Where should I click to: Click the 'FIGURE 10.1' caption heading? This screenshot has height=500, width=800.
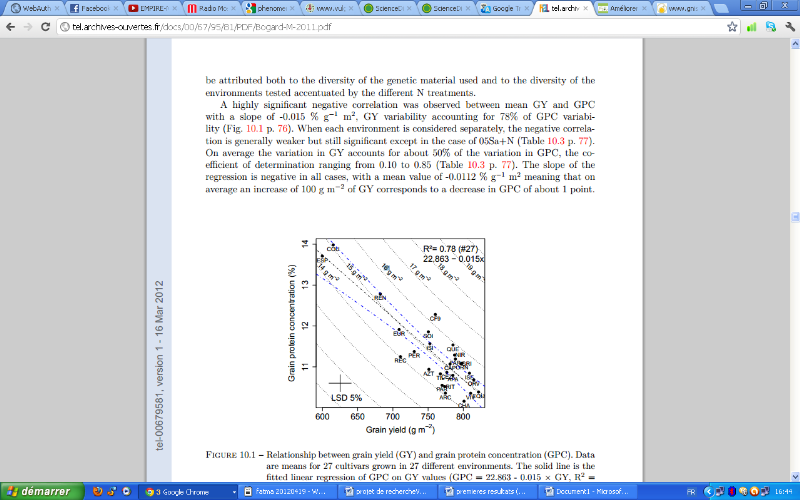click(x=230, y=455)
